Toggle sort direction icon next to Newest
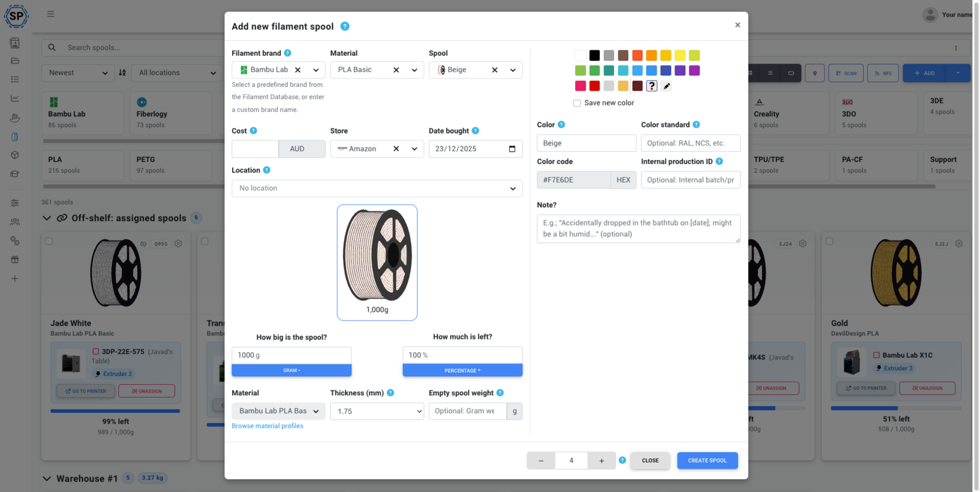 pyautogui.click(x=122, y=72)
